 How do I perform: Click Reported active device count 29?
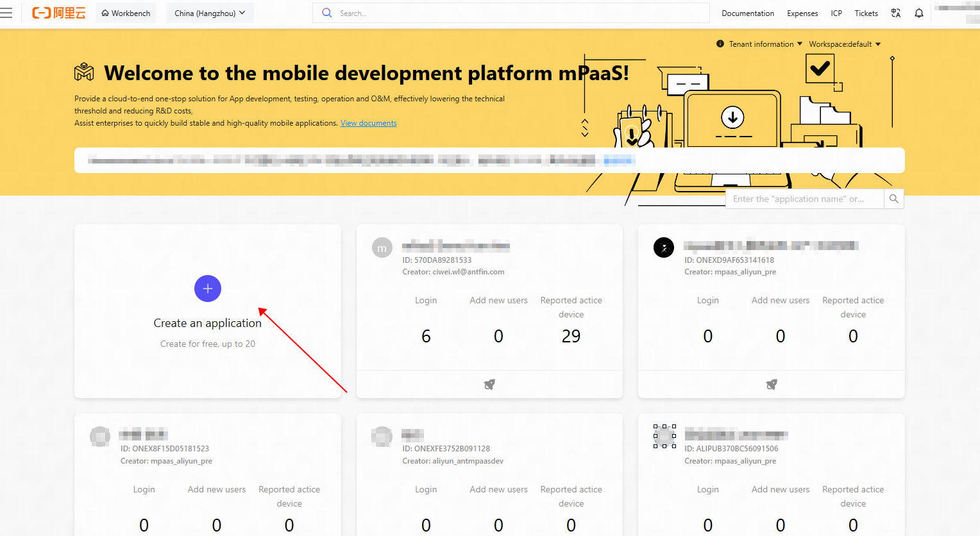571,336
